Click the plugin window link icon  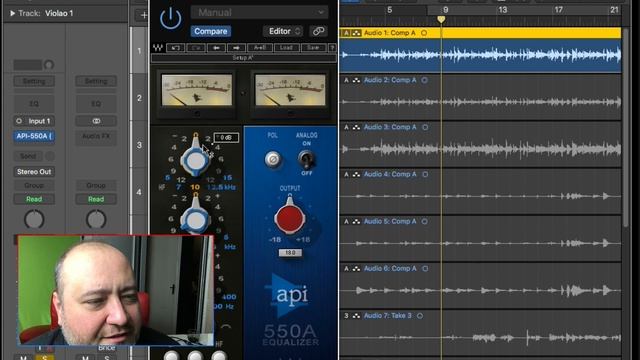click(x=318, y=31)
